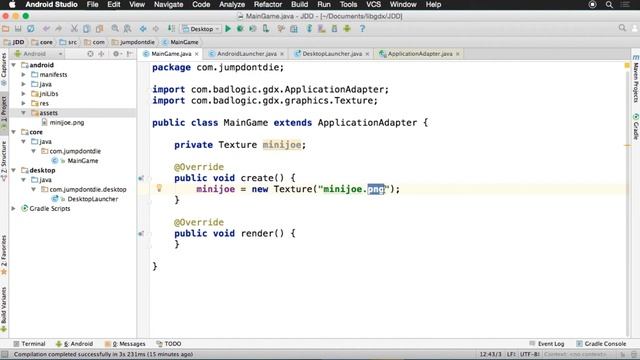This screenshot has width=640, height=360.
Task: Open the Android Device Monitor icon
Action: coord(347,29)
